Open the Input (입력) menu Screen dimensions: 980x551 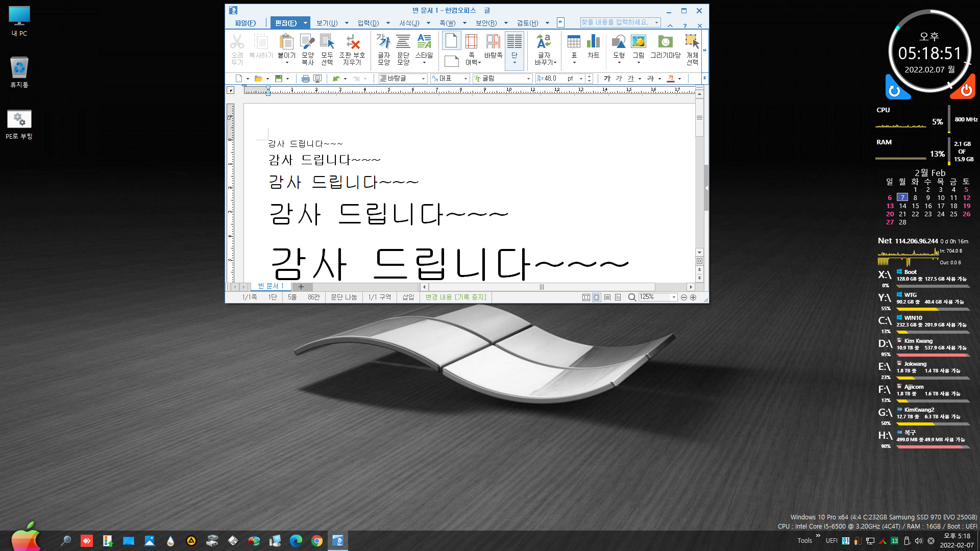coord(368,23)
